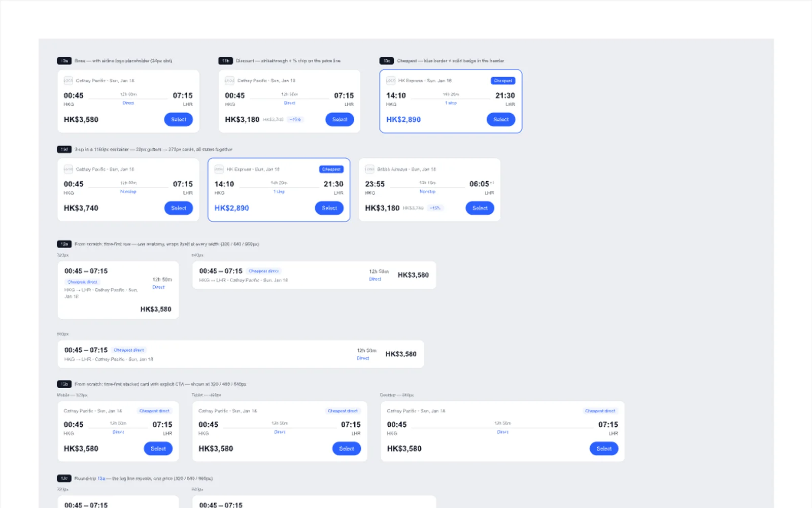Viewport: 812px width, 508px height.
Task: Select the HK$3,740 Cathay Pacific flight
Action: point(179,208)
